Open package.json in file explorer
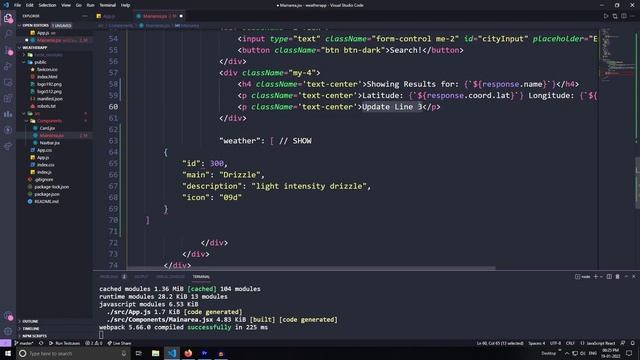Viewport: 640px width, 360px height. [x=46, y=194]
